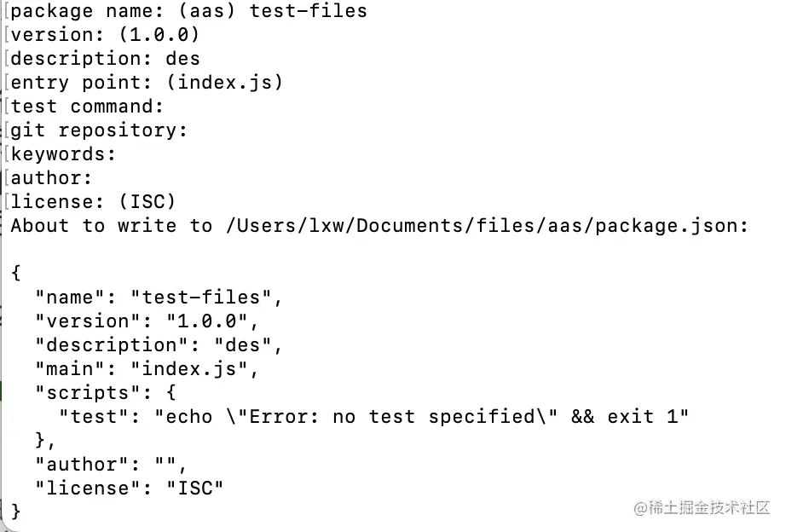Click the "name": "test-files" JSON line

(159, 298)
